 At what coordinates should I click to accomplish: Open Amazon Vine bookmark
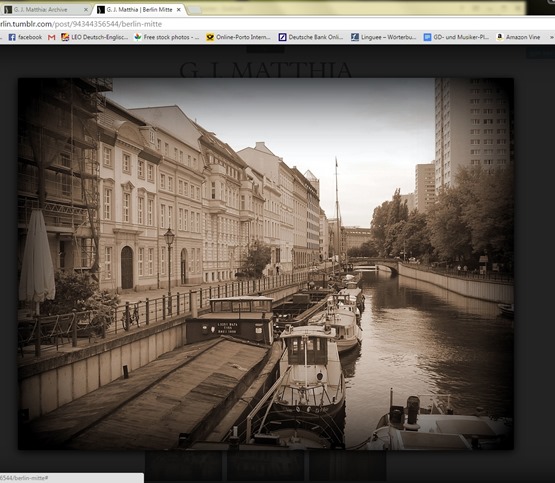519,37
